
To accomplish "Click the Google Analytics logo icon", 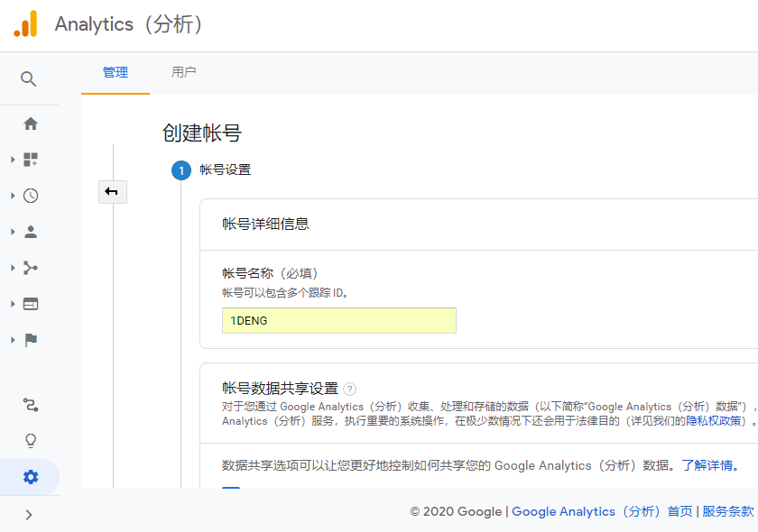I will tap(24, 24).
